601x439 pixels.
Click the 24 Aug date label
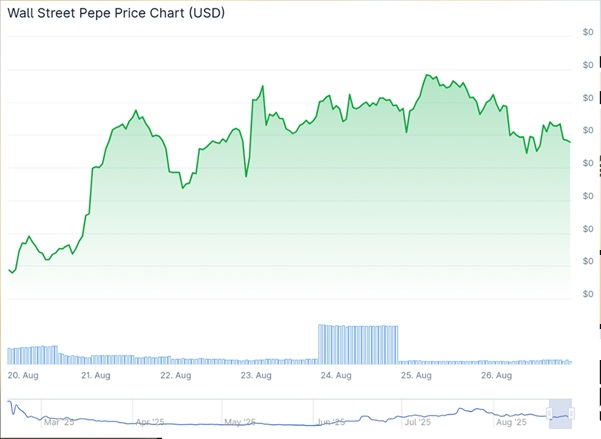(x=336, y=376)
